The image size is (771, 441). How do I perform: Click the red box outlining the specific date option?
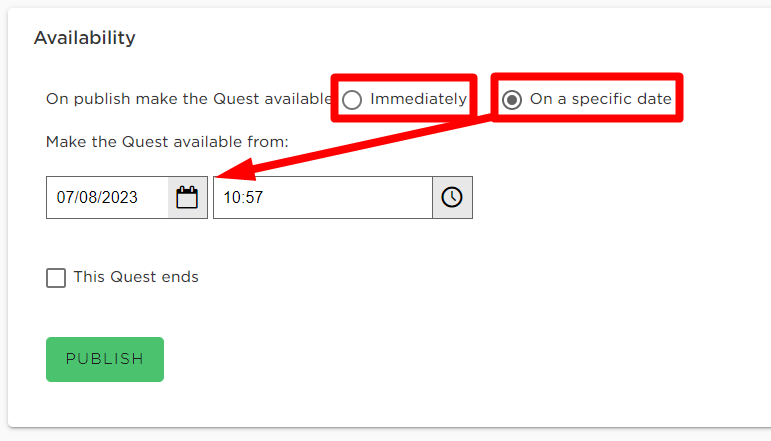click(587, 97)
